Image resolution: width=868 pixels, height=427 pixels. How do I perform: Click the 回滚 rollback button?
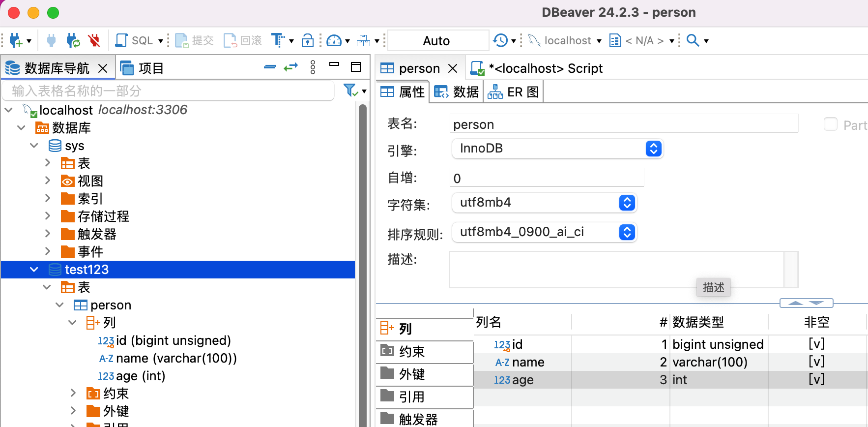242,40
